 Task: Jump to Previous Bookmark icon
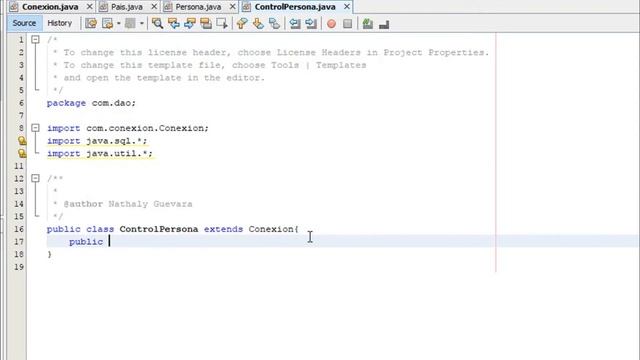[242, 24]
